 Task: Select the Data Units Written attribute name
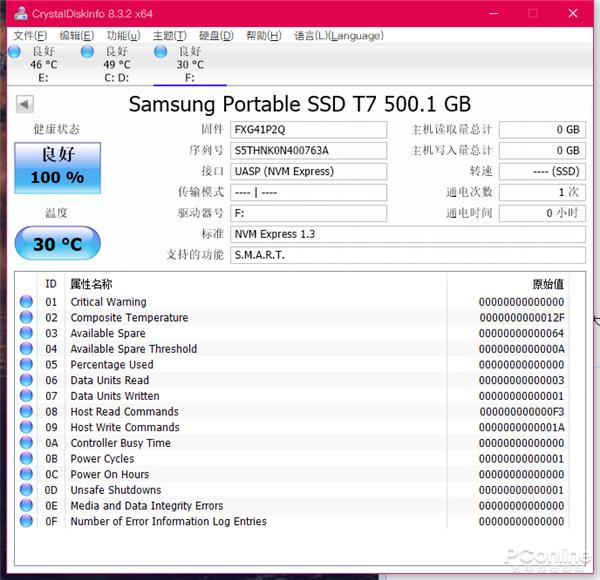115,396
